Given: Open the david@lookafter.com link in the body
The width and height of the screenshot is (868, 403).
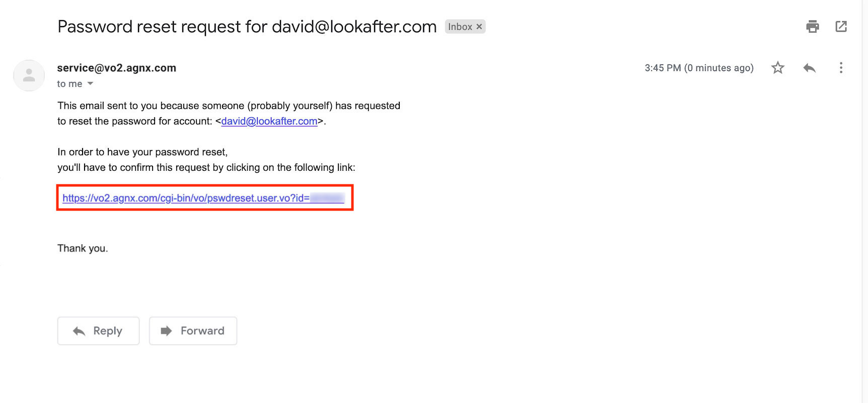Looking at the screenshot, I should pyautogui.click(x=269, y=121).
